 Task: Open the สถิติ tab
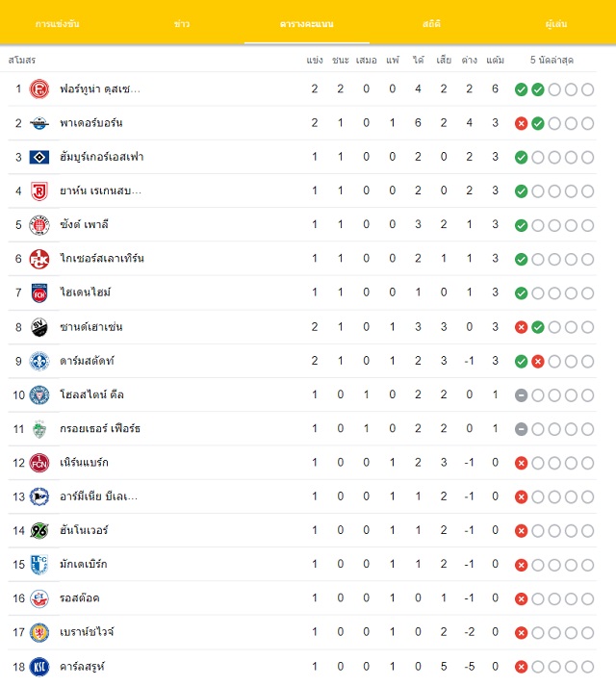click(431, 24)
